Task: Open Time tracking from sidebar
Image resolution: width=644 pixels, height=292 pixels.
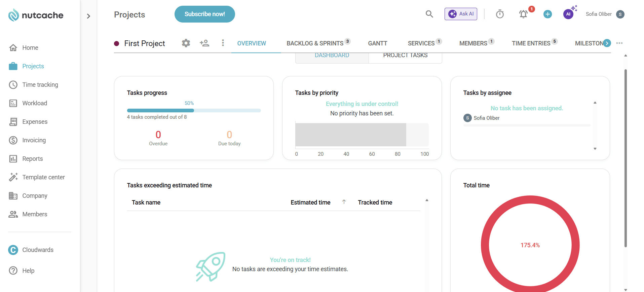Action: [x=40, y=85]
